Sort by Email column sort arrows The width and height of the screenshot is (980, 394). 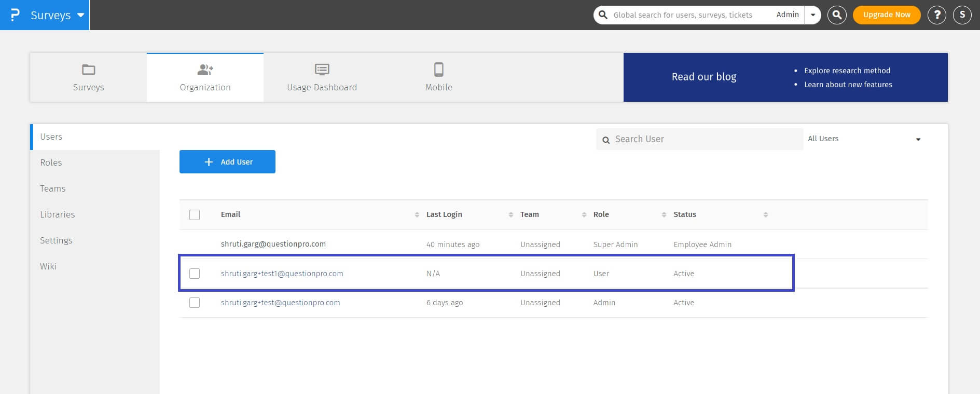[x=417, y=215]
